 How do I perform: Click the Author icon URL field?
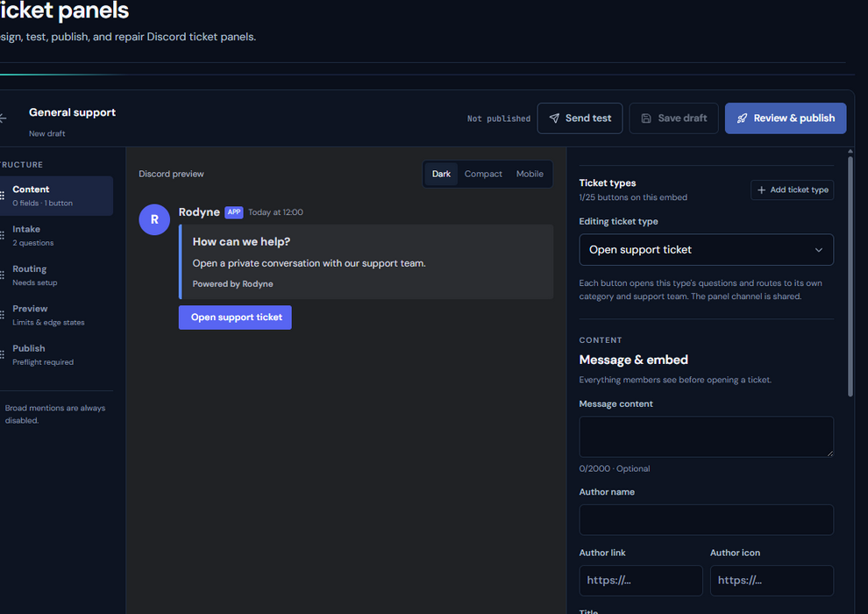[x=772, y=580]
